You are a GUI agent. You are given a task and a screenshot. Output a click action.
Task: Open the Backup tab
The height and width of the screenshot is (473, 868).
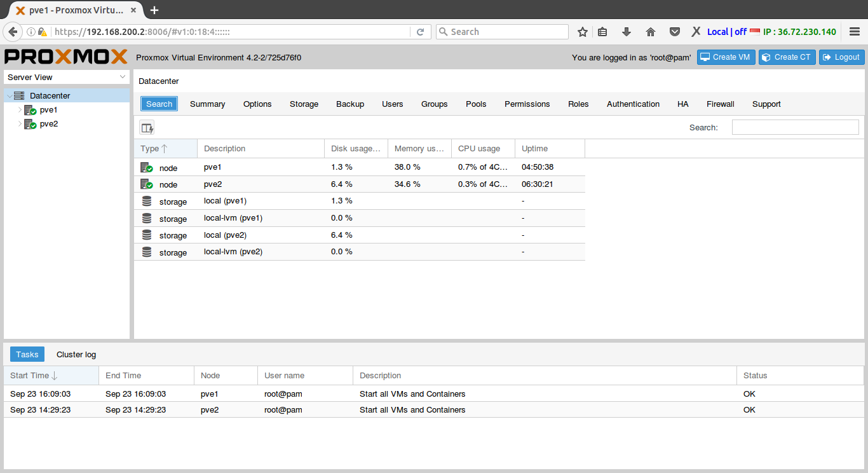350,104
